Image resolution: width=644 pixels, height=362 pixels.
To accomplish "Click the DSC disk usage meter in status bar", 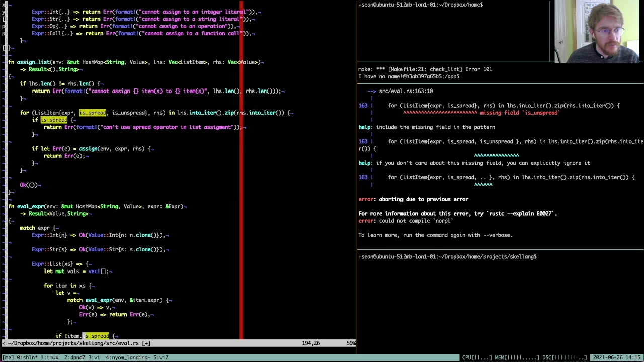I will 565,357.
